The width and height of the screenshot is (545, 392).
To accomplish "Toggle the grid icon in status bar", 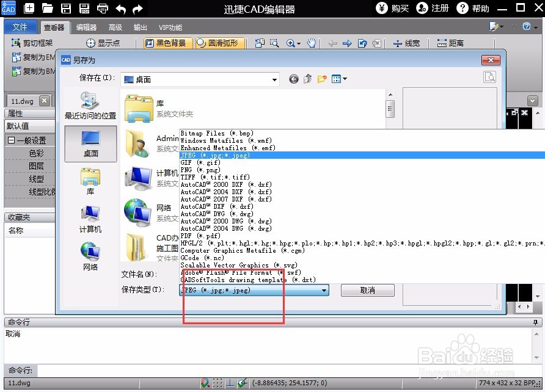I will pos(218,383).
